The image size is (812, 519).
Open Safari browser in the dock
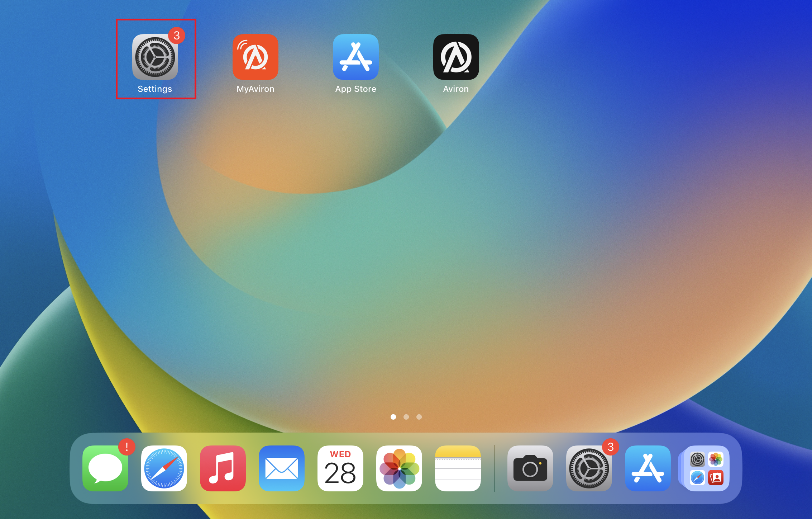pyautogui.click(x=164, y=468)
